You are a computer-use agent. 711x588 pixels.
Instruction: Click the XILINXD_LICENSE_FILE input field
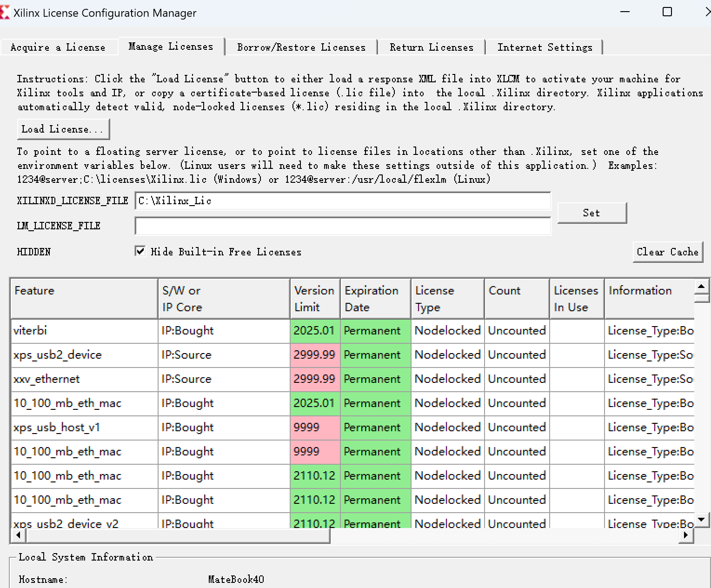click(343, 201)
